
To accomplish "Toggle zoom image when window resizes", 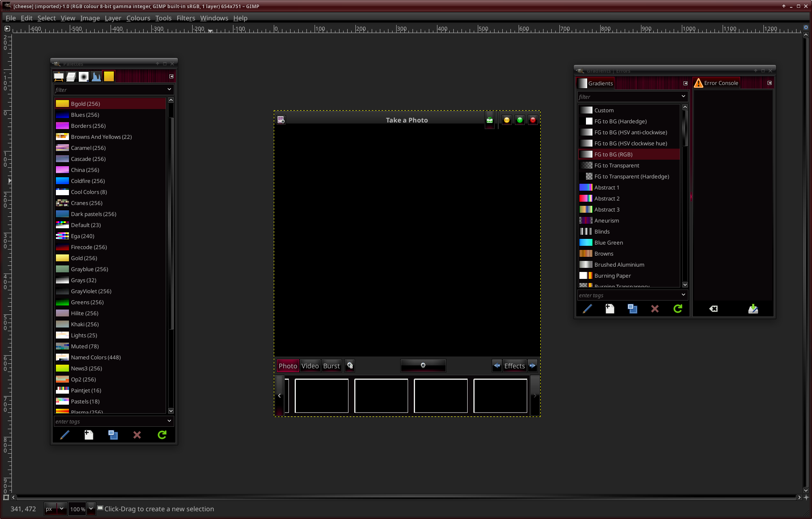I will tap(805, 27).
